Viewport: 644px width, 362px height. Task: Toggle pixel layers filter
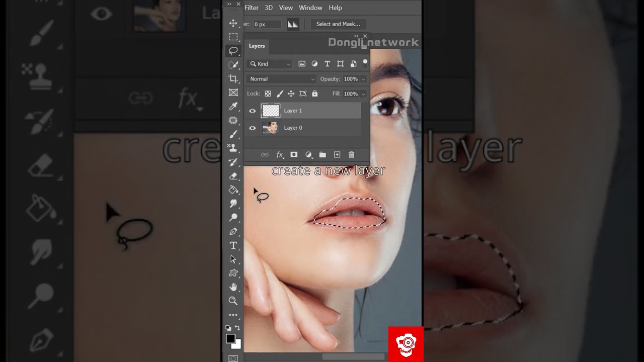[302, 64]
